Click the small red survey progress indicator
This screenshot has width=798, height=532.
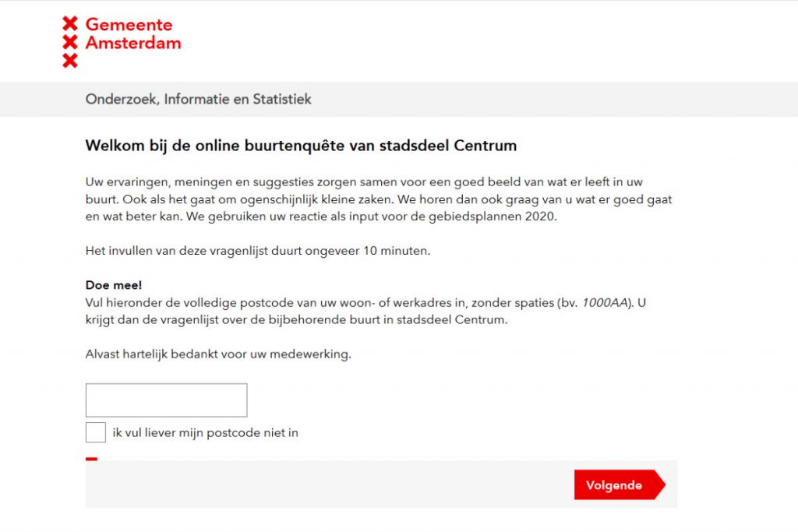tap(92, 459)
